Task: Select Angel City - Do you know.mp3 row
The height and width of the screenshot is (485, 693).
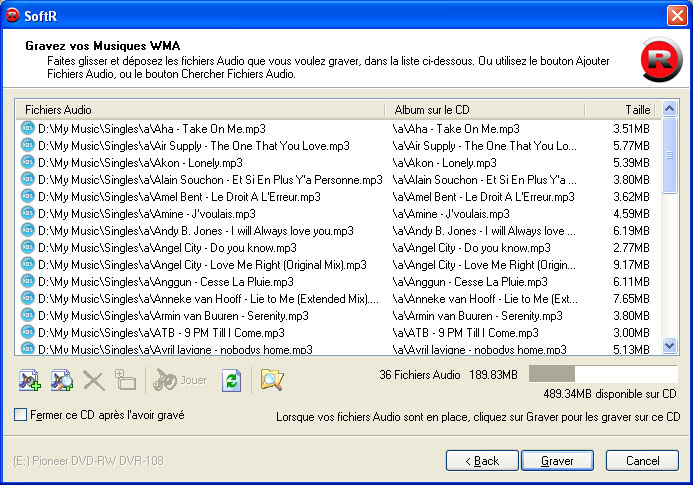Action: pyautogui.click(x=339, y=248)
